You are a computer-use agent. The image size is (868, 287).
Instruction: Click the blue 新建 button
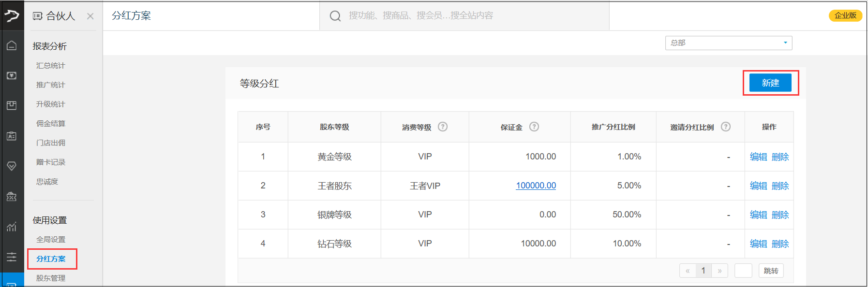coord(770,83)
